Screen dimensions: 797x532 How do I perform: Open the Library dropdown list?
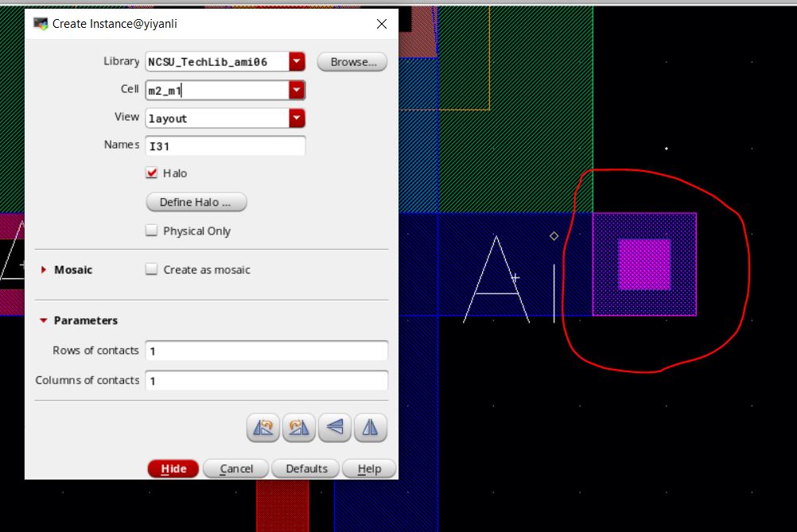(x=297, y=61)
